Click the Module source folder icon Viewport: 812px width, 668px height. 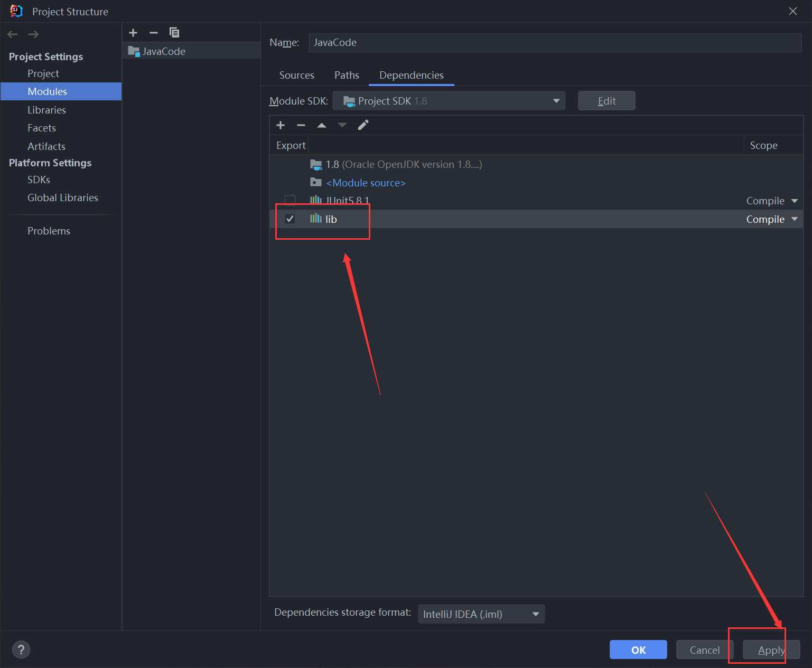pos(316,183)
